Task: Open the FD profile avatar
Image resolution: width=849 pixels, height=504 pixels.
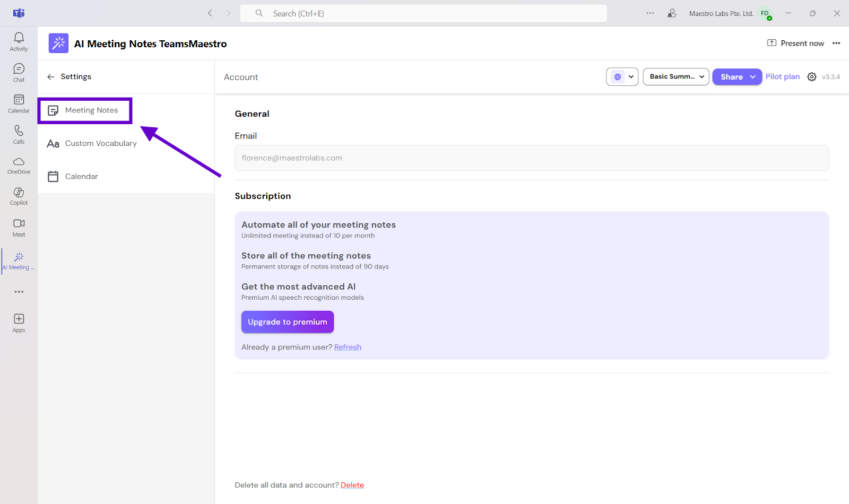Action: [x=765, y=13]
